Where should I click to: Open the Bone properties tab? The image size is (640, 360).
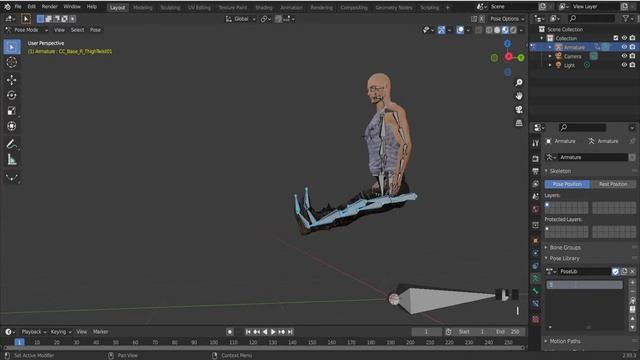(x=536, y=291)
